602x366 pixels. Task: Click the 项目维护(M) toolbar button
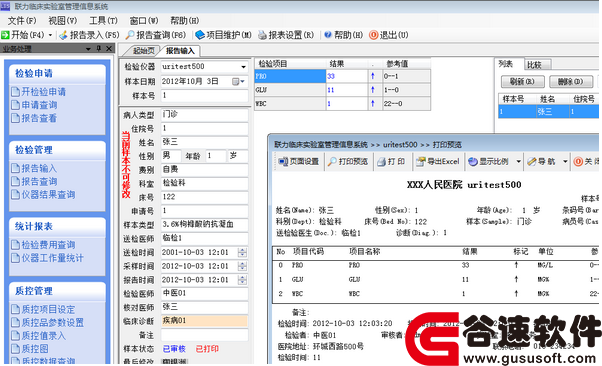(x=223, y=35)
